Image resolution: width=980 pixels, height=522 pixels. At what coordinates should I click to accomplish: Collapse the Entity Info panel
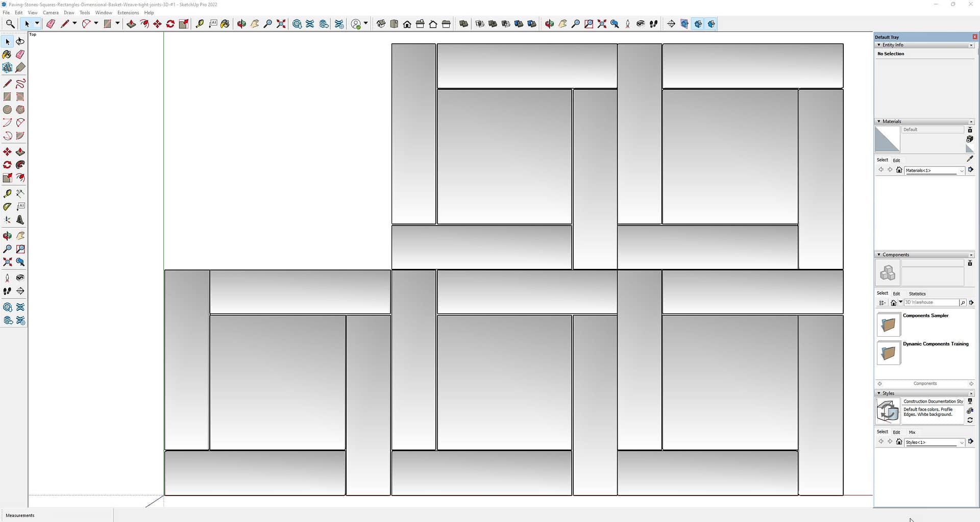[879, 45]
